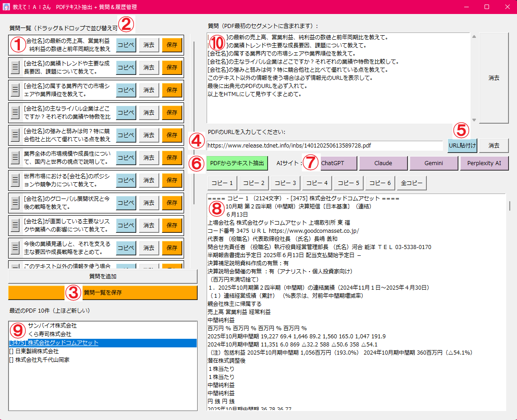Open the Perplexity AI site button
Viewport: 517px width, 420px height.
(484, 163)
